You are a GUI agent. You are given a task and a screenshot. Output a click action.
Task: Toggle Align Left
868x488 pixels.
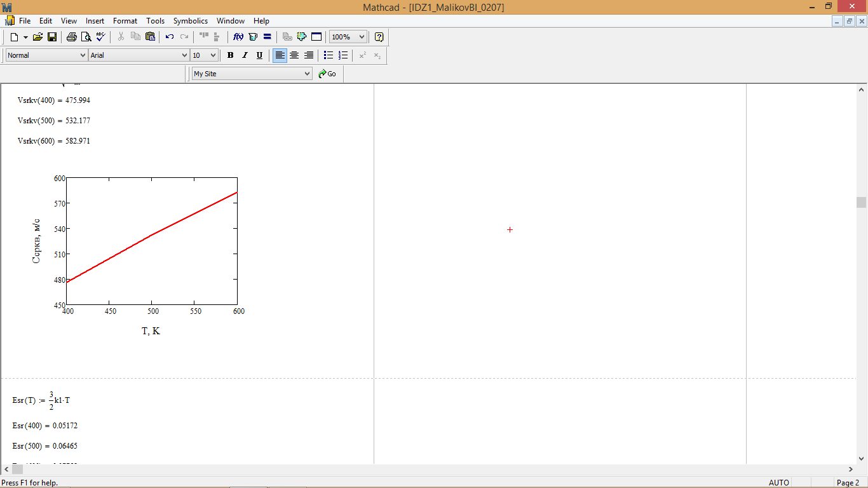[280, 55]
